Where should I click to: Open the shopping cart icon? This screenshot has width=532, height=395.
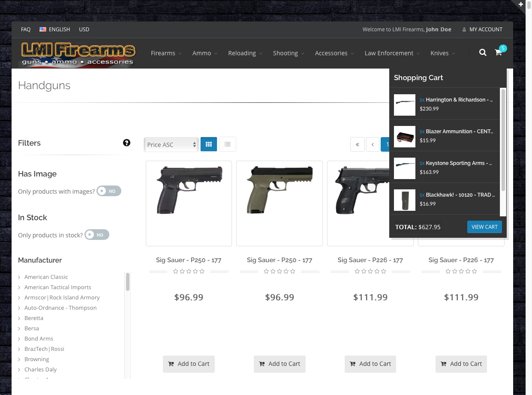(498, 53)
